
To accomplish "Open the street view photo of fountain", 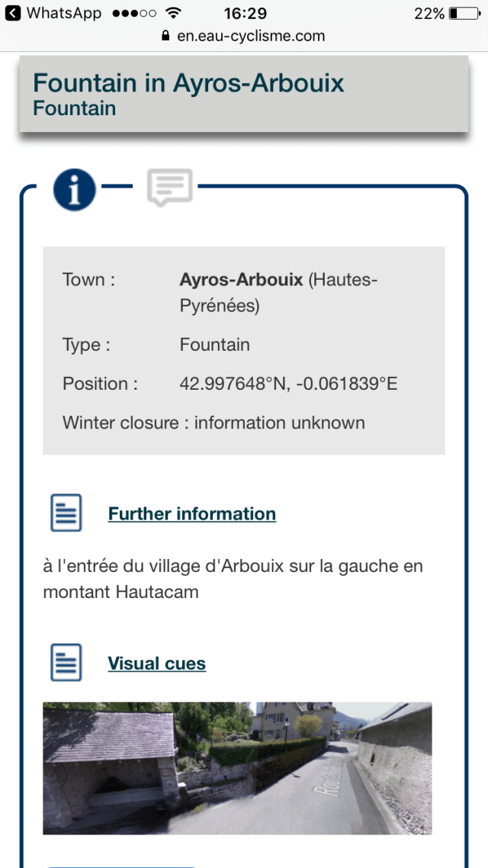I will tap(237, 767).
